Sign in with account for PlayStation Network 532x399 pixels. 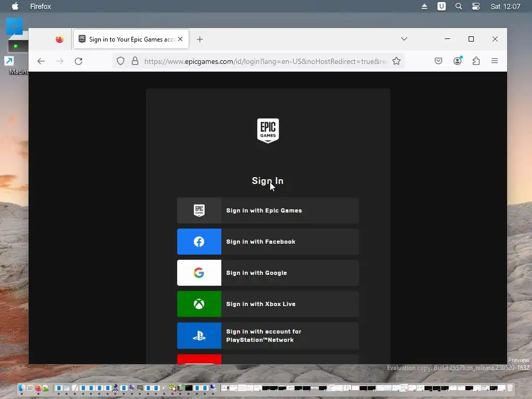pos(268,336)
